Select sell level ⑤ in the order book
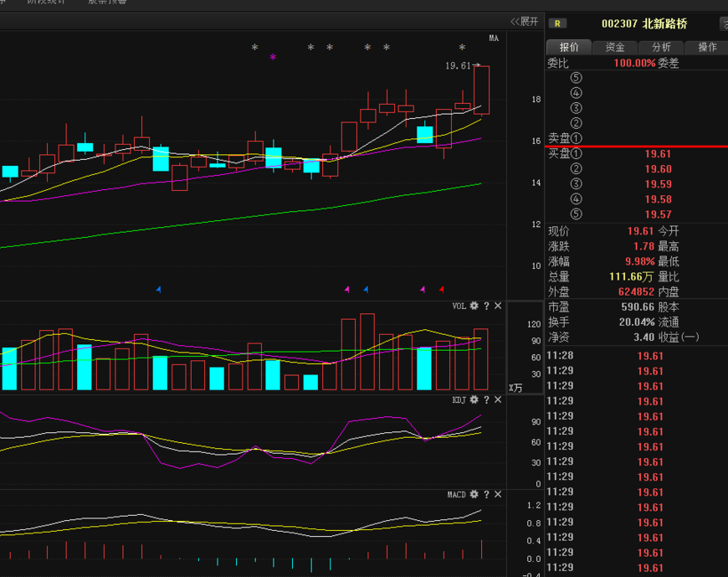This screenshot has width=728, height=577. pos(576,78)
